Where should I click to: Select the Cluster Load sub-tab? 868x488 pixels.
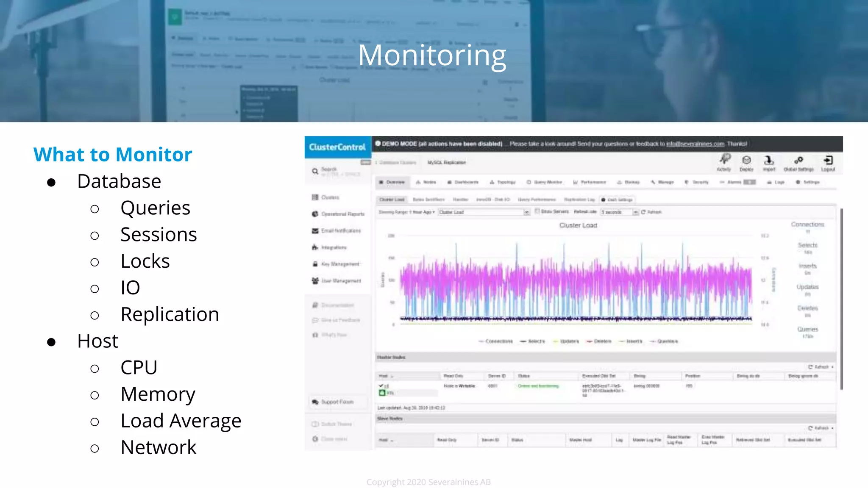coord(392,200)
